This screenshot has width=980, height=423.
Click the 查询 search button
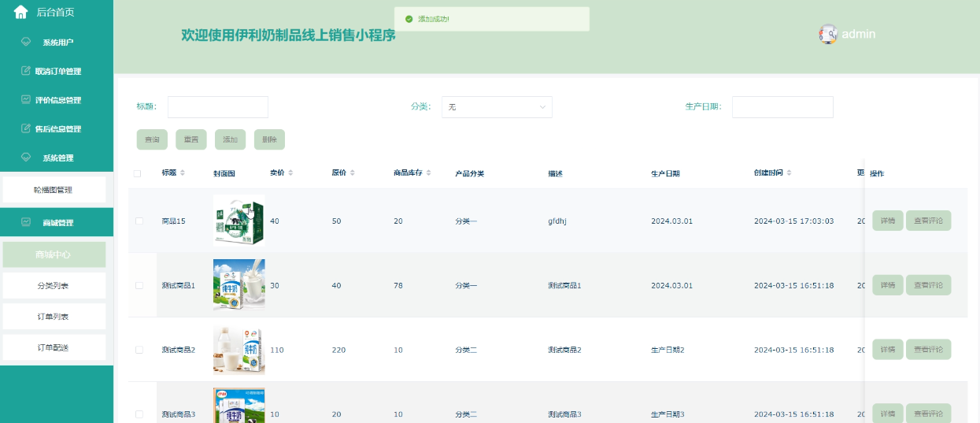click(152, 139)
